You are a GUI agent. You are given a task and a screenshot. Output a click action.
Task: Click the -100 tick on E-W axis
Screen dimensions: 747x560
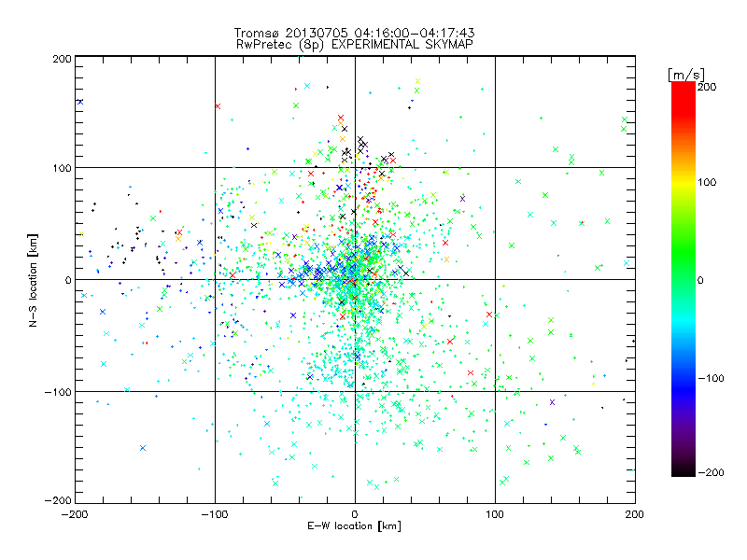[215, 514]
